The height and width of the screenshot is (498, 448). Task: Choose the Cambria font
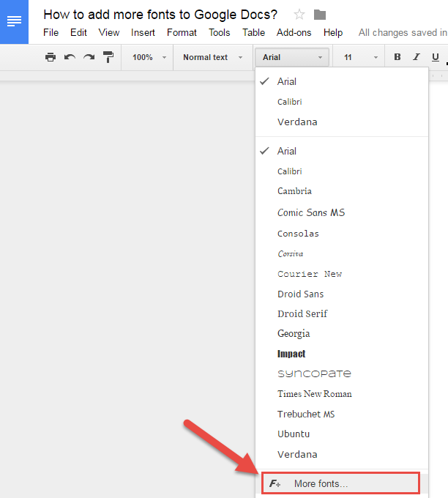[x=342, y=191]
